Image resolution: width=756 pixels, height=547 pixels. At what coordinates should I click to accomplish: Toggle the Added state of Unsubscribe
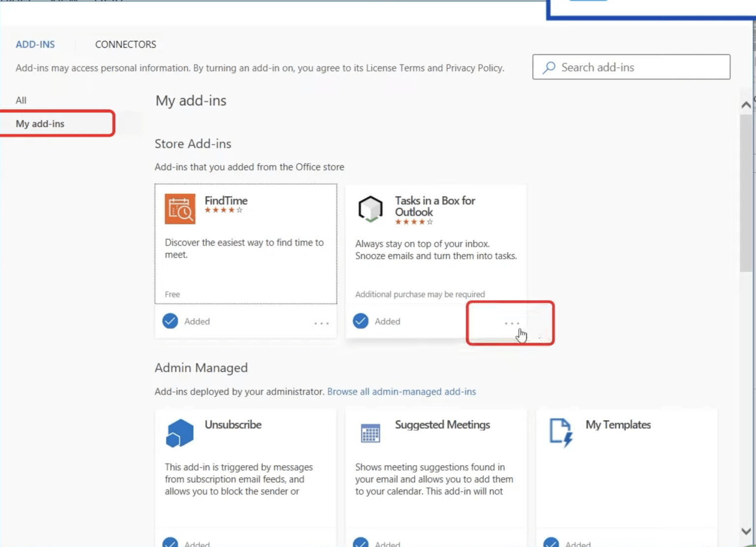coord(170,543)
